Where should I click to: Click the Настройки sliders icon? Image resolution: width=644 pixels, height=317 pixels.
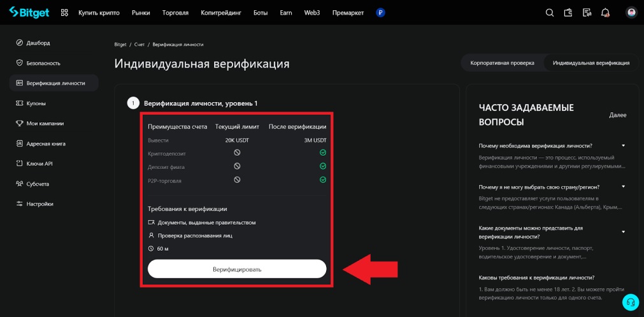[x=19, y=204]
